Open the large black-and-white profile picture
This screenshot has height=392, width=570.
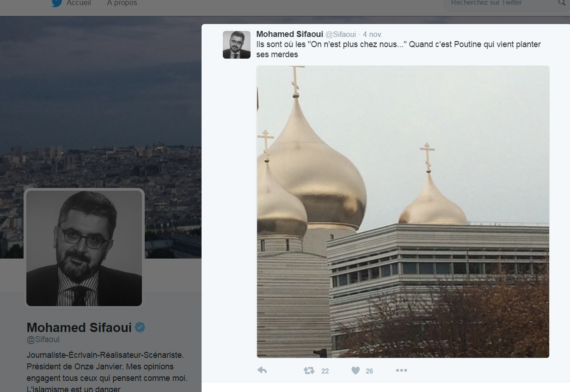click(x=84, y=248)
